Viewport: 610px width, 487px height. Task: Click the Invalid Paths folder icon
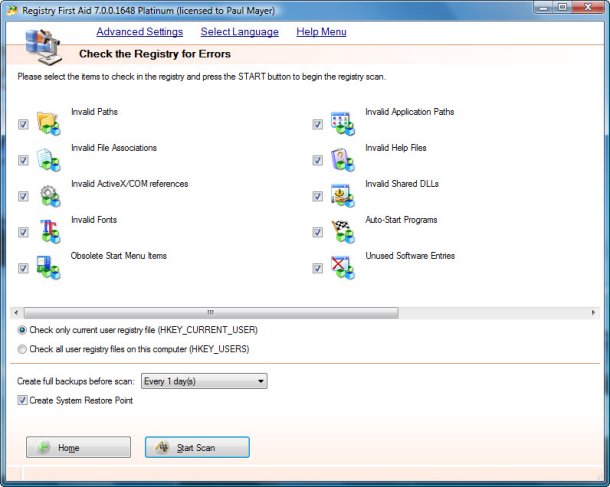[48, 124]
